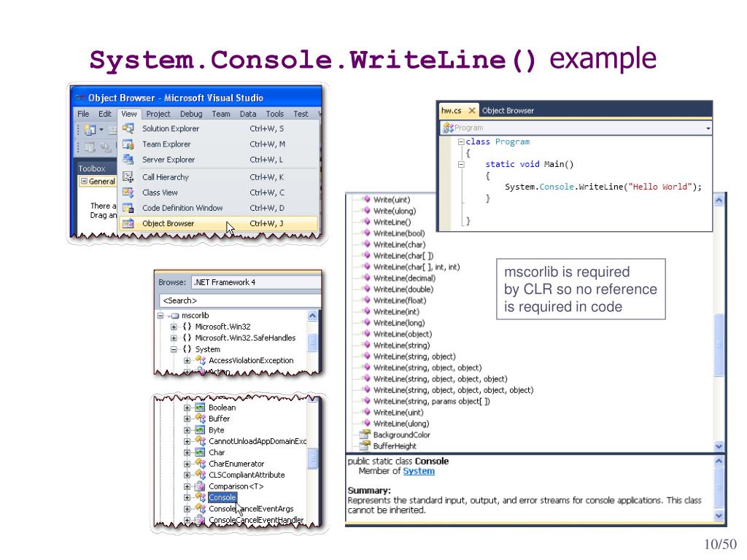This screenshot has width=747, height=560.
Task: Click the Comparison<T> delegate icon
Action: coord(201,486)
